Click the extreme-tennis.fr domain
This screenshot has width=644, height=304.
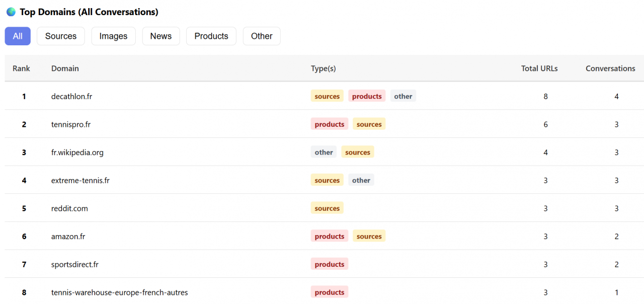tap(80, 180)
